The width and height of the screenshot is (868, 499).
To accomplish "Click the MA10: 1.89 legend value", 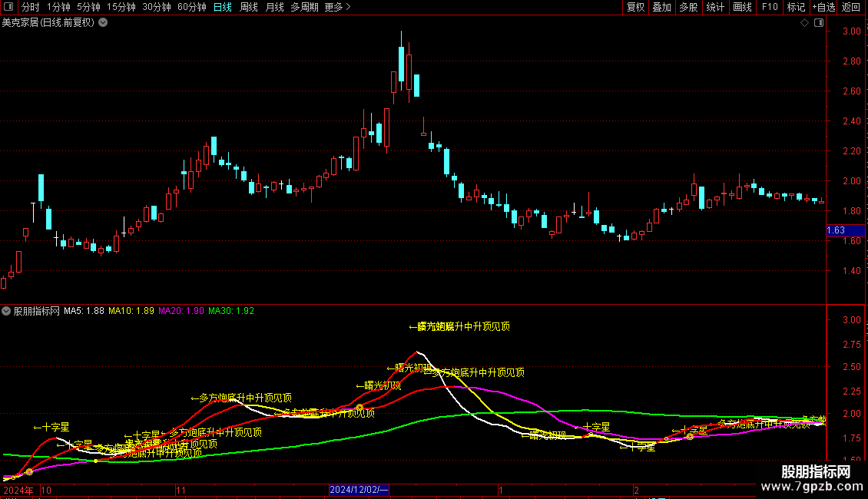I will 131,311.
